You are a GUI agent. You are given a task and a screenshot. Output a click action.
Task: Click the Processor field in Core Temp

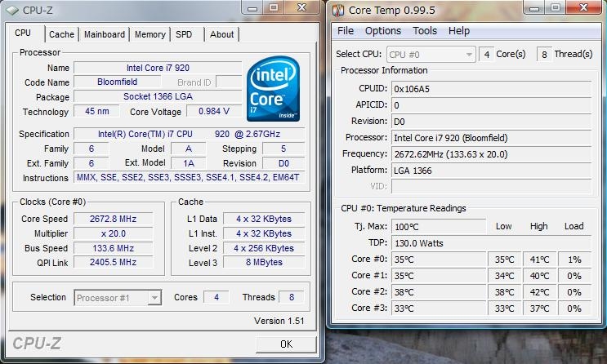[x=491, y=138]
